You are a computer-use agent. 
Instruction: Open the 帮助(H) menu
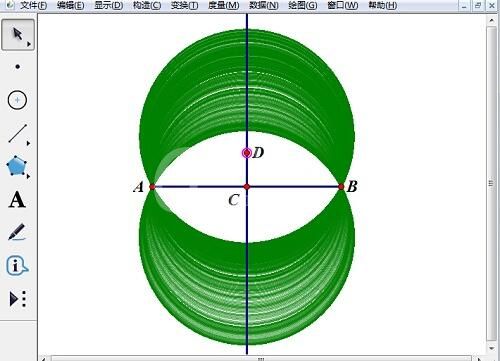click(382, 5)
